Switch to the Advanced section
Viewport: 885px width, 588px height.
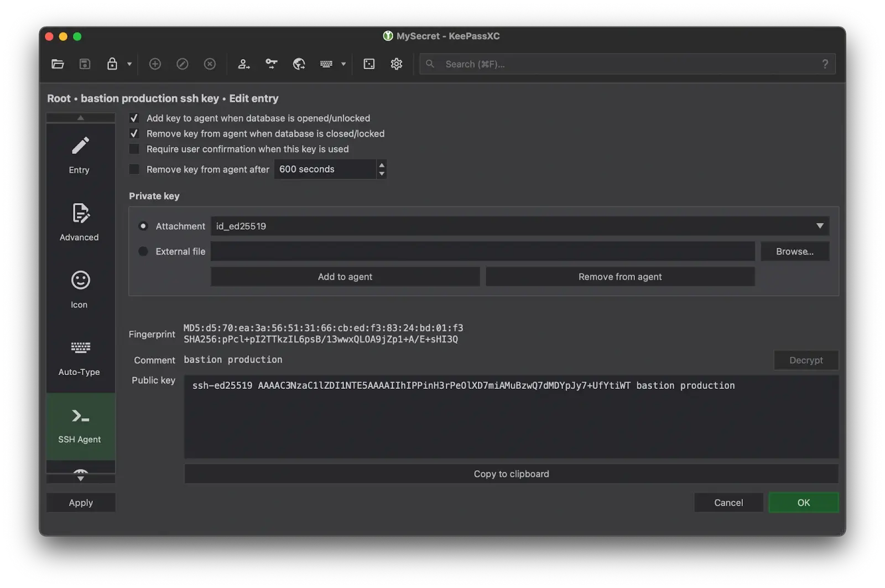[x=79, y=221]
